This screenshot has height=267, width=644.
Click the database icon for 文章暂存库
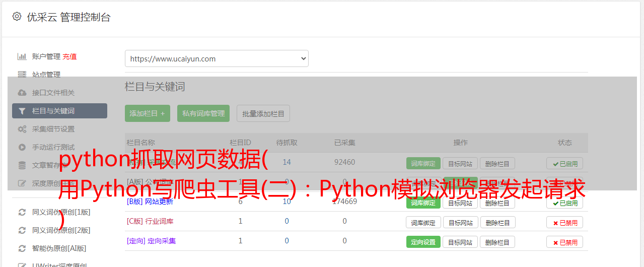click(x=22, y=165)
